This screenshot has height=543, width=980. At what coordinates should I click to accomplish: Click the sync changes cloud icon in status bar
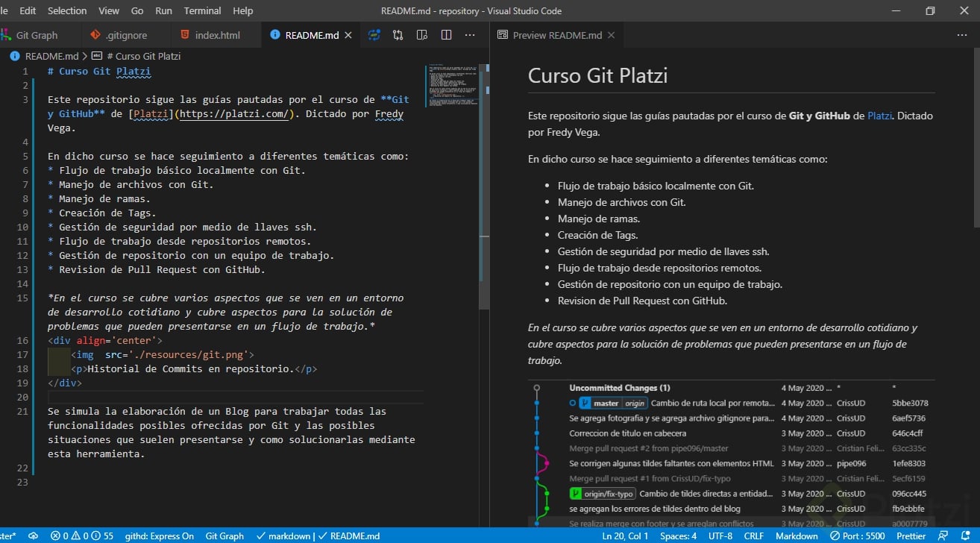pos(33,536)
